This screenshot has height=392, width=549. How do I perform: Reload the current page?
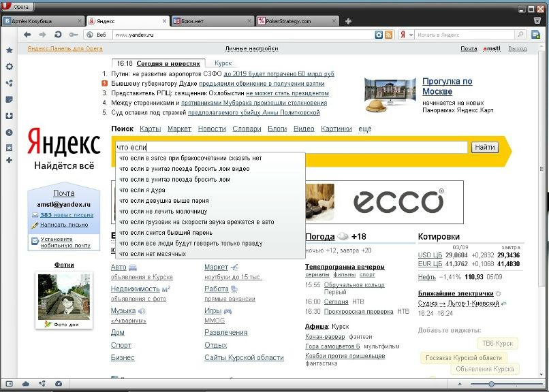pyautogui.click(x=57, y=35)
